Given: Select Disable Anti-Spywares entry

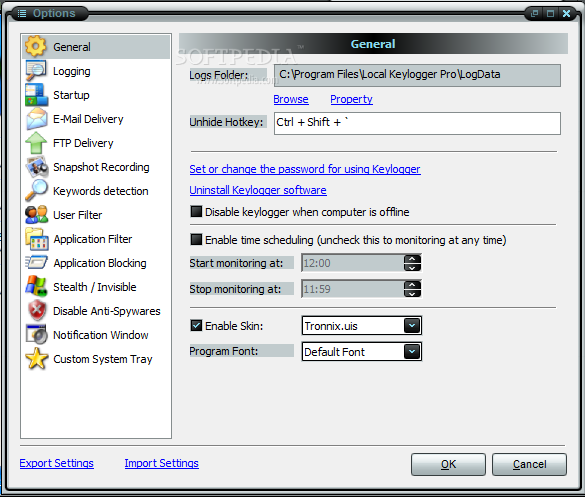Looking at the screenshot, I should click(x=96, y=310).
